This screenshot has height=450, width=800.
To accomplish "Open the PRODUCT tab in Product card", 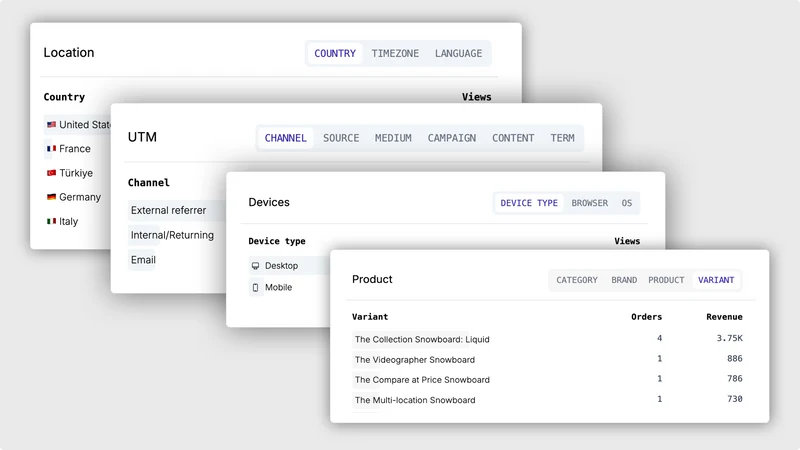I will (x=666, y=280).
